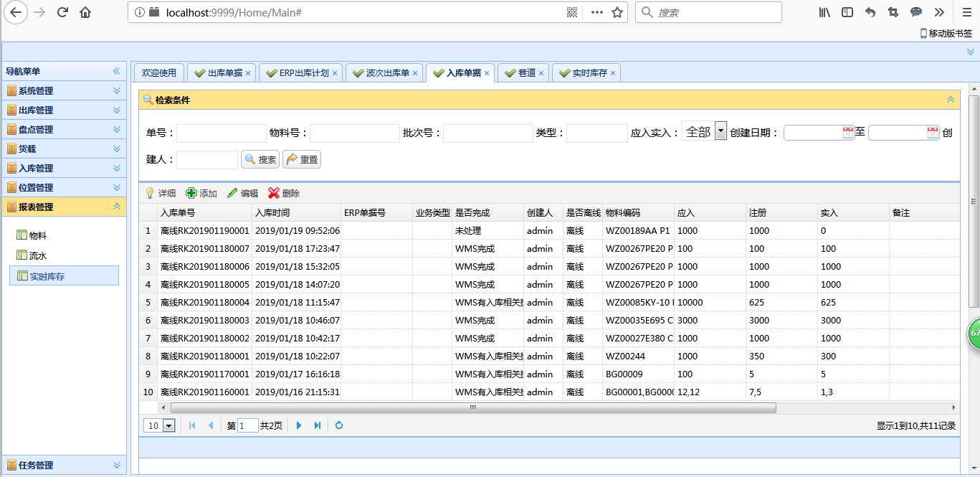Go to next page pager icon
The height and width of the screenshot is (477, 980).
pos(299,425)
